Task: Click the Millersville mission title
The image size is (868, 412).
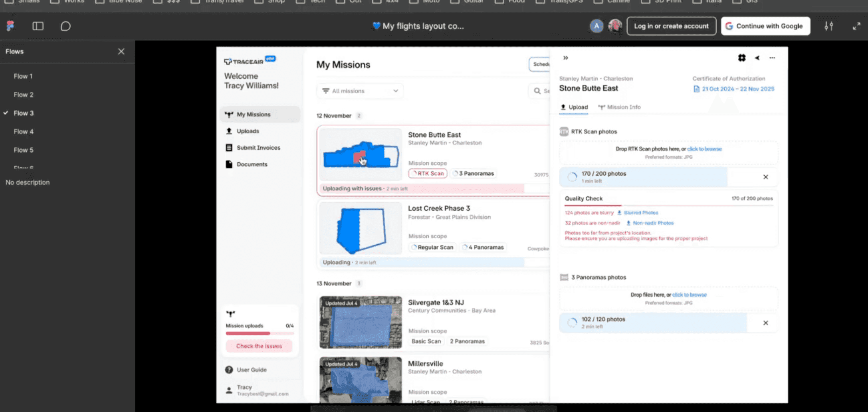Action: coord(426,364)
